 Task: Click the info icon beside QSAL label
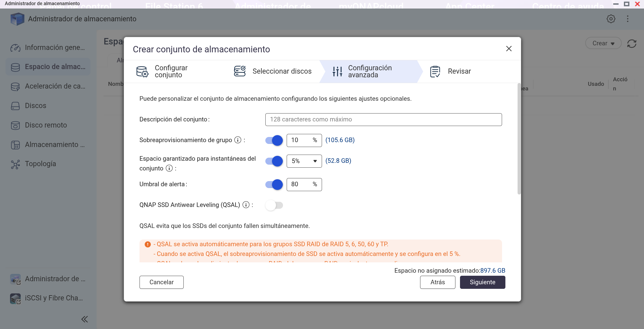[246, 205]
